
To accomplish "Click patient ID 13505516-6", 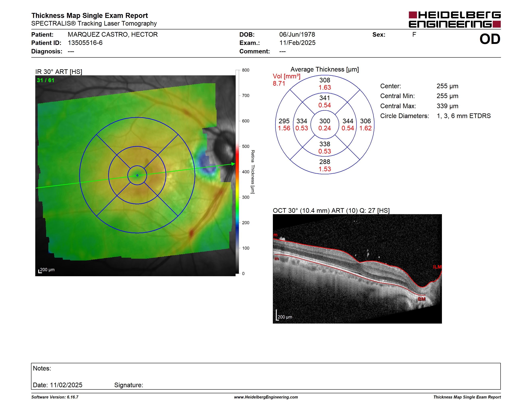I will pyautogui.click(x=85, y=43).
